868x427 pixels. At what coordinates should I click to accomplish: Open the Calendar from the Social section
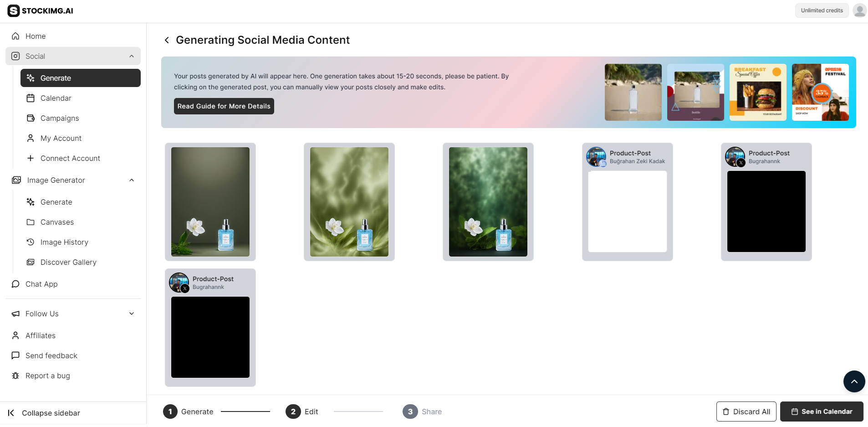coord(55,98)
